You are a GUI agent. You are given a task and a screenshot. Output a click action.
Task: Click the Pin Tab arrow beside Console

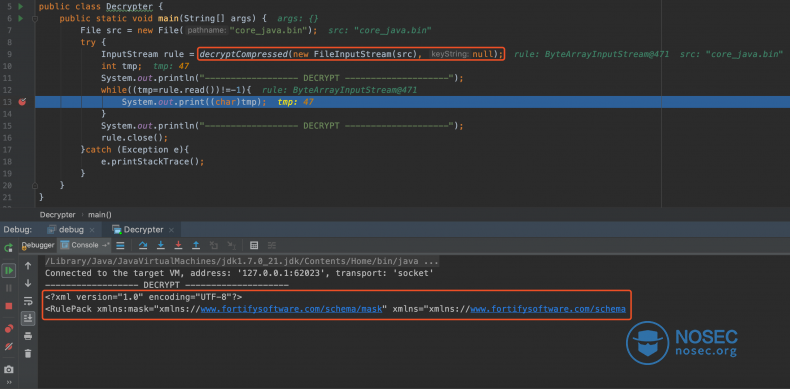click(x=105, y=245)
